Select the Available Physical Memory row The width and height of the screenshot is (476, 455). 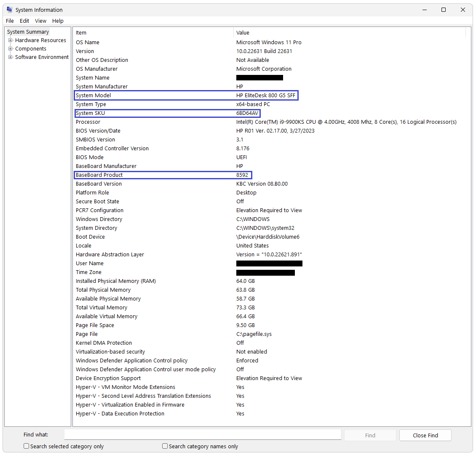click(269, 298)
